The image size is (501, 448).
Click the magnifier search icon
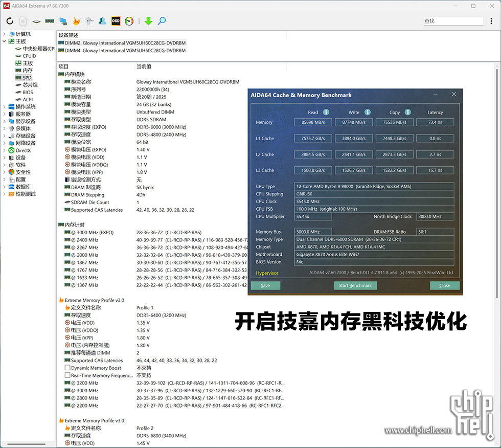[x=162, y=21]
